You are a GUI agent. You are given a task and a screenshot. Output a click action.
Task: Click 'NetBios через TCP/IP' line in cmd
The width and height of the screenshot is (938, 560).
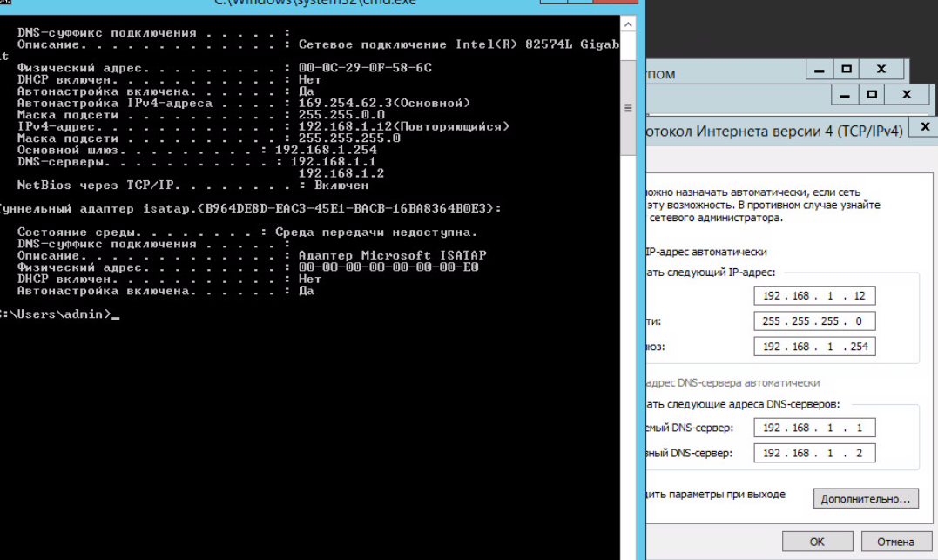tap(192, 185)
